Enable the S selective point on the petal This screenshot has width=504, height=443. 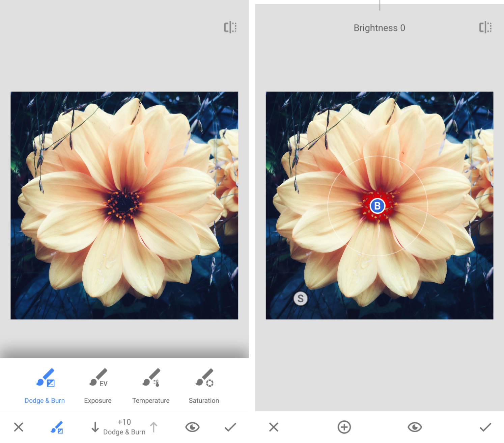pos(301,298)
